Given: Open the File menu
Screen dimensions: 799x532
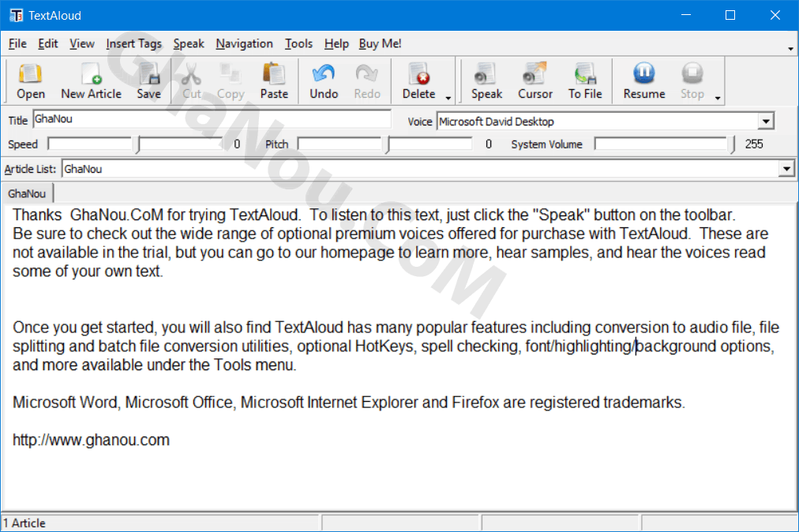Looking at the screenshot, I should 17,44.
